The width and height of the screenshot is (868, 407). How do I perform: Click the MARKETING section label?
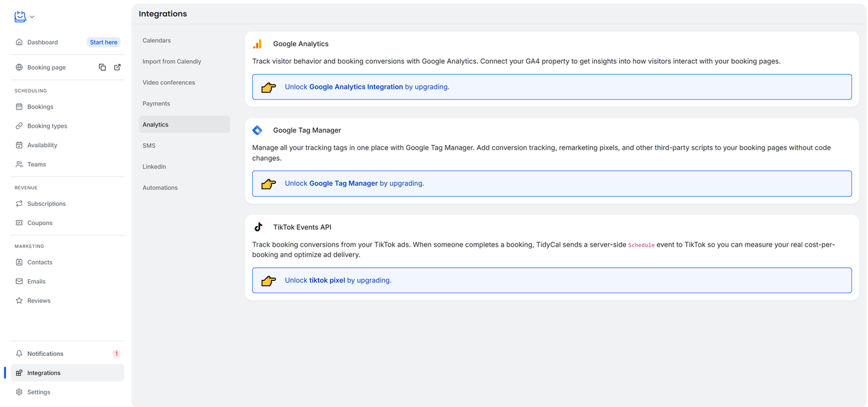point(29,246)
